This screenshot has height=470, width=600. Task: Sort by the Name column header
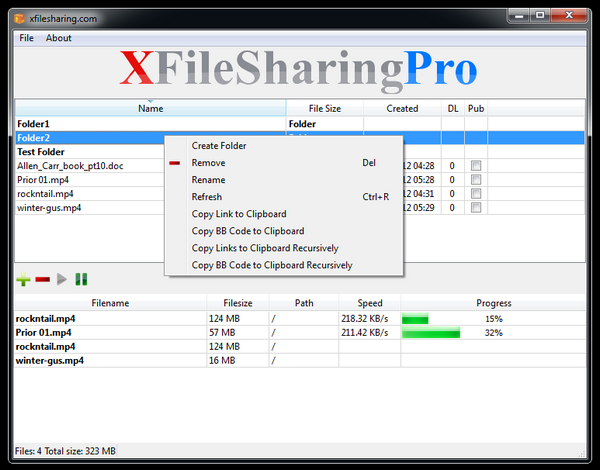150,108
